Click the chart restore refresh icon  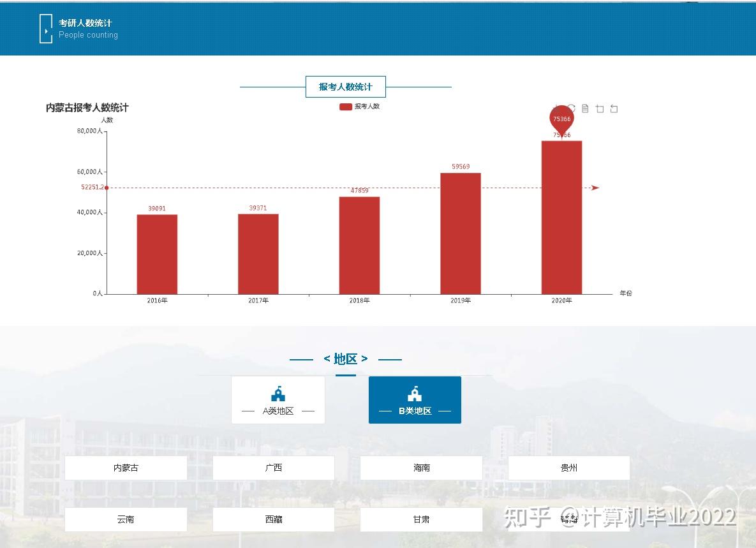(571, 108)
